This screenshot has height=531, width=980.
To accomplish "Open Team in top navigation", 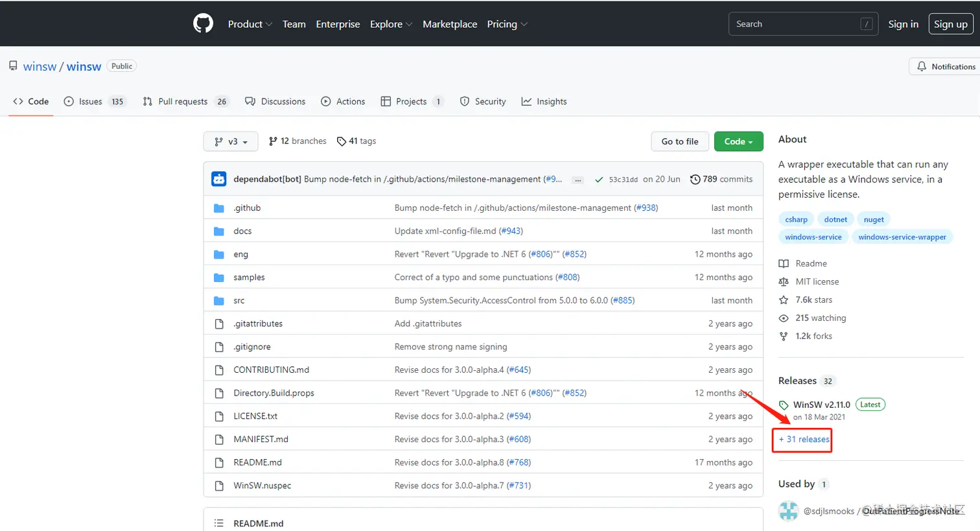I will 294,24.
